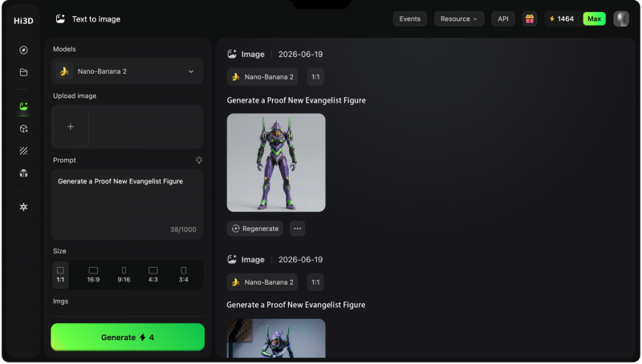Click inside the prompt text area
This screenshot has width=642, height=364.
[128, 204]
